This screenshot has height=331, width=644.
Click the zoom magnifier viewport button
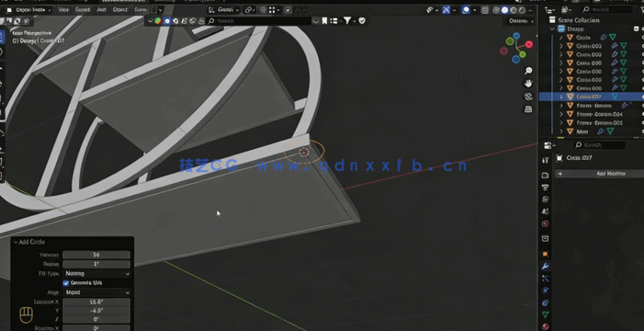528,71
